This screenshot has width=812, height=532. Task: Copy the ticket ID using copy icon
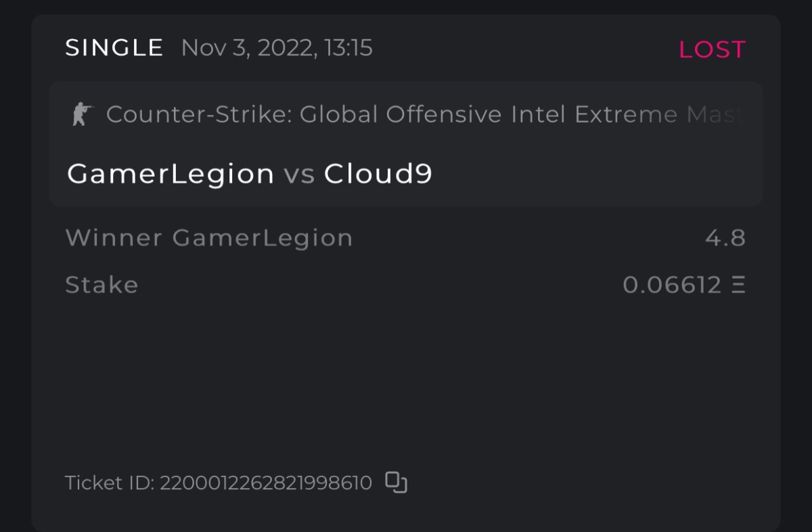(396, 483)
